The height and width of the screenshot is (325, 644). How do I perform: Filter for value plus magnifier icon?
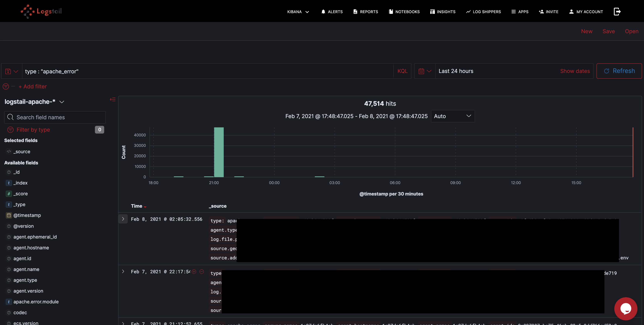click(194, 272)
